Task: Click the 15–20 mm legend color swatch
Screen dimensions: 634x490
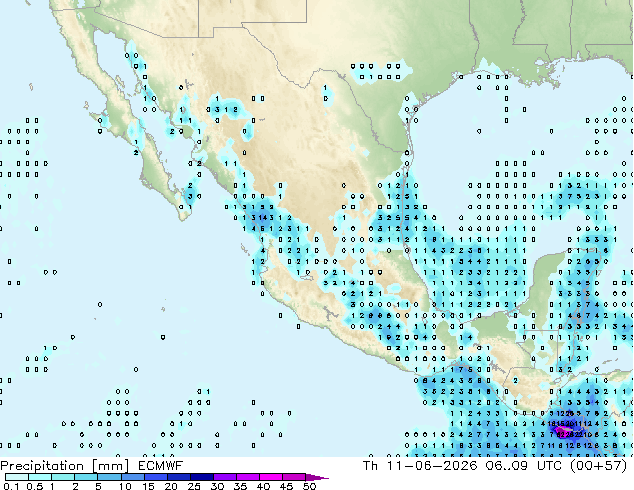Action: coord(155,477)
